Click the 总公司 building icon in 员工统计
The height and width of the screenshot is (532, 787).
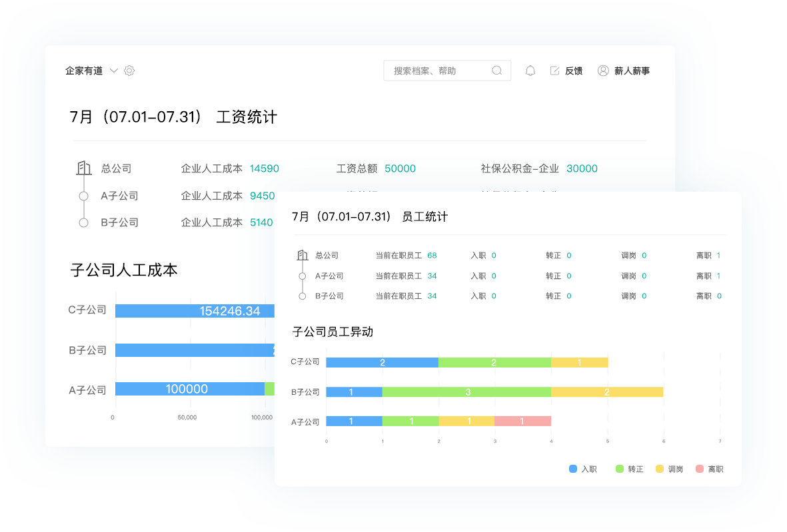pos(302,255)
